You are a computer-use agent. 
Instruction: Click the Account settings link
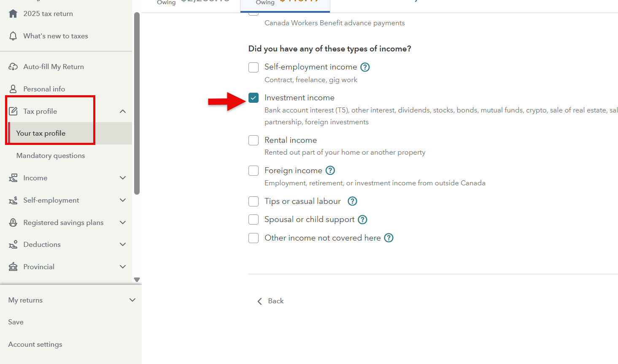click(x=35, y=344)
